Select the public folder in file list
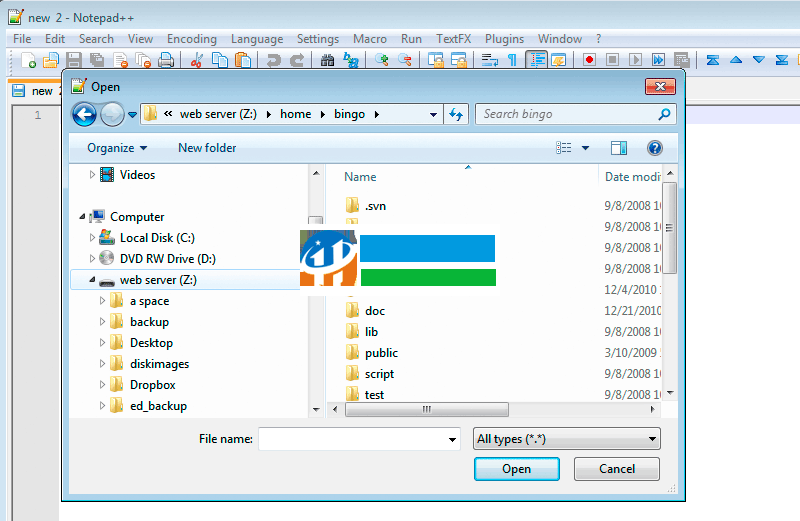This screenshot has width=800, height=521. (x=381, y=353)
